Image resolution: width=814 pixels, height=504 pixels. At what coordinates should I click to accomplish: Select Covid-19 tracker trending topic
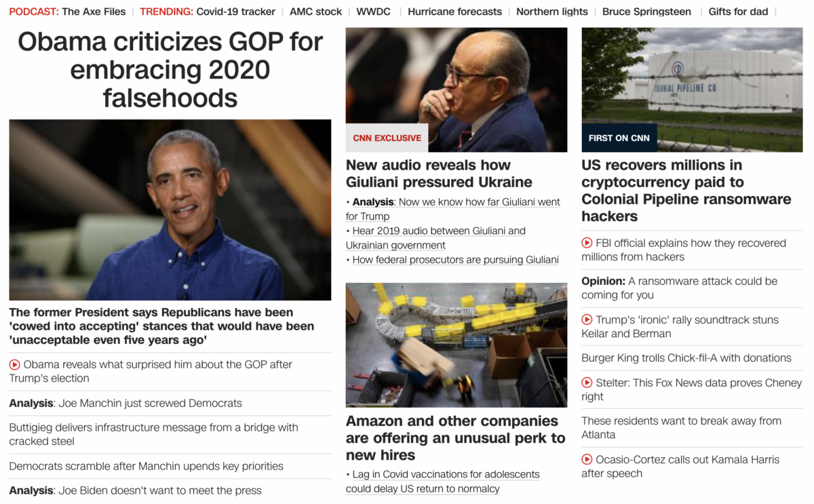coord(236,12)
